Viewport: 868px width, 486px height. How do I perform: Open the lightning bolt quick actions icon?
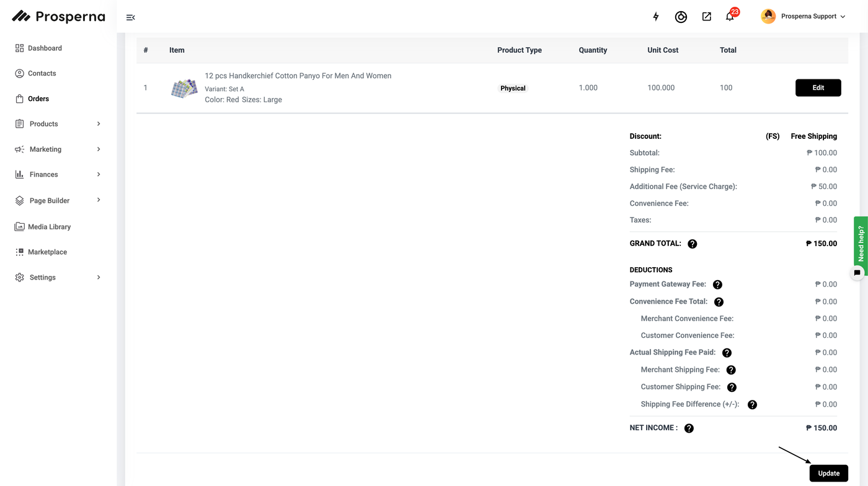(656, 17)
